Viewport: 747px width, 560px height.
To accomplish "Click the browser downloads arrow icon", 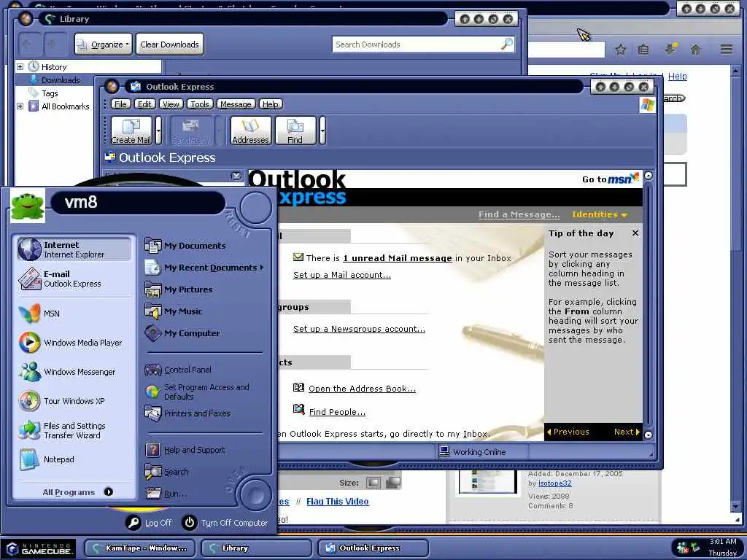I will click(671, 49).
